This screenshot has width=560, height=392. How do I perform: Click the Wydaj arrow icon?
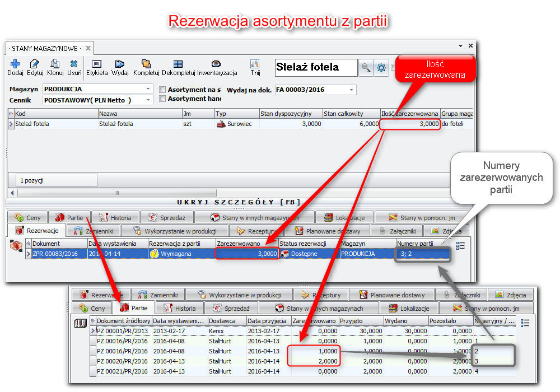pos(120,64)
